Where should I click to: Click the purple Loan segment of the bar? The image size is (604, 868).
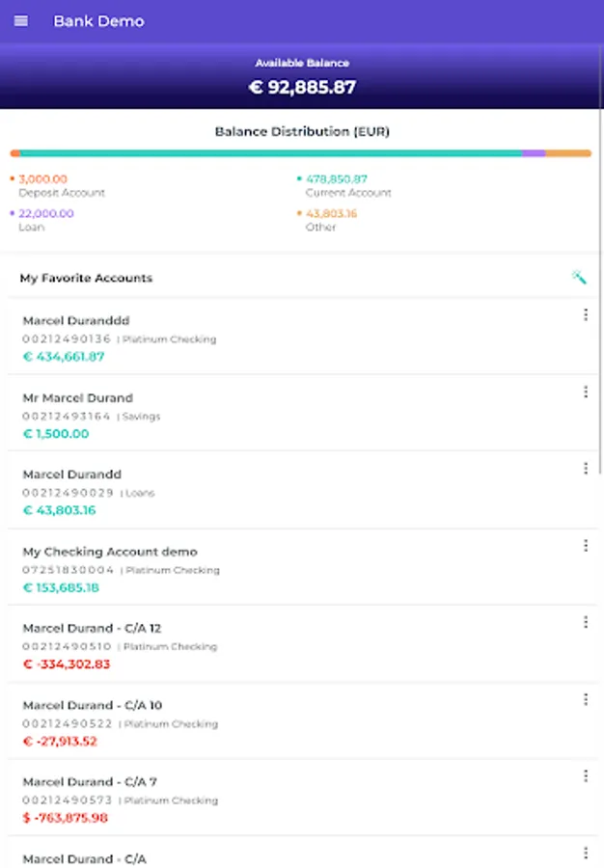click(534, 153)
